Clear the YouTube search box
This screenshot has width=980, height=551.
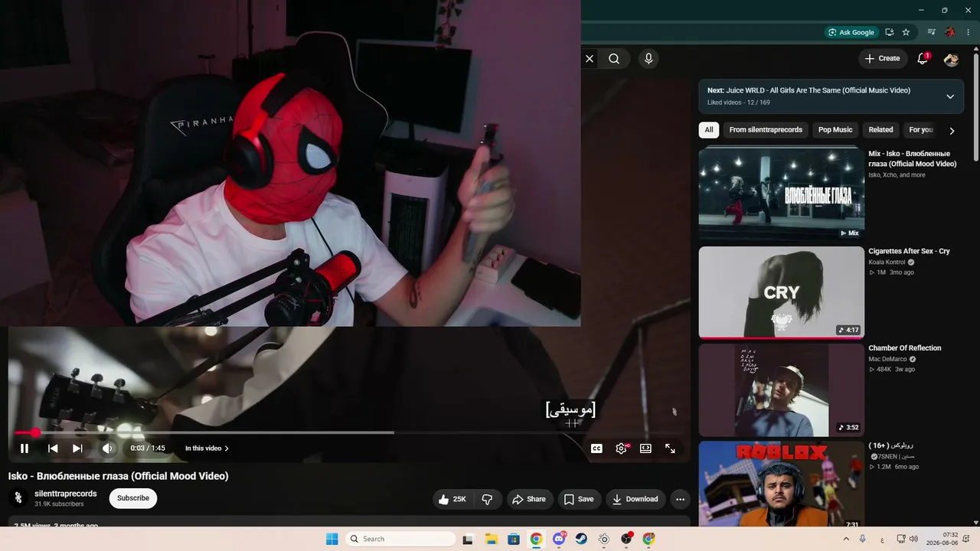pyautogui.click(x=590, y=58)
